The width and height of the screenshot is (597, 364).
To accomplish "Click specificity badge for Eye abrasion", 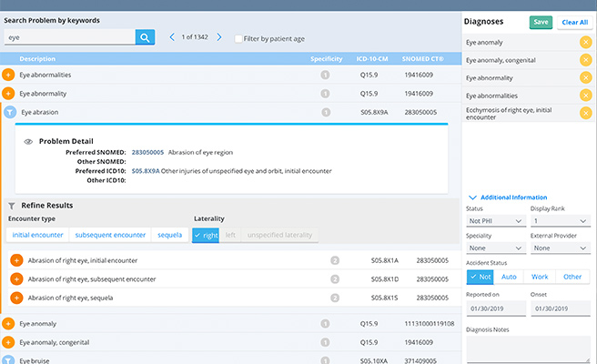I will [x=326, y=112].
